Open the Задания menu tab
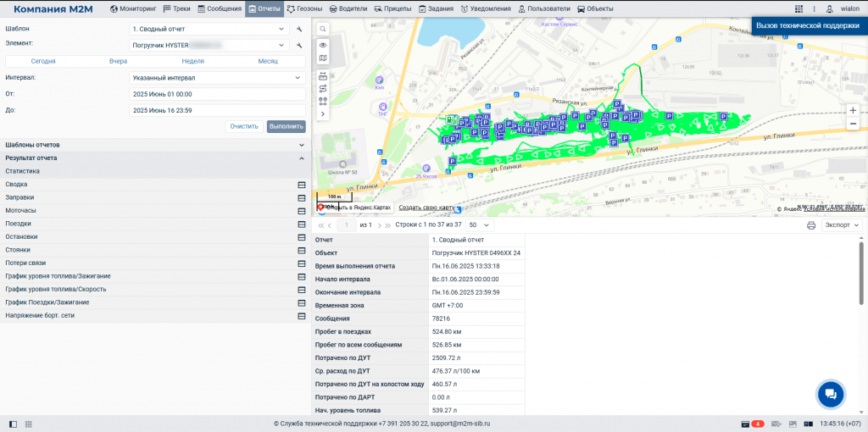The width and height of the screenshot is (868, 432). [x=437, y=8]
